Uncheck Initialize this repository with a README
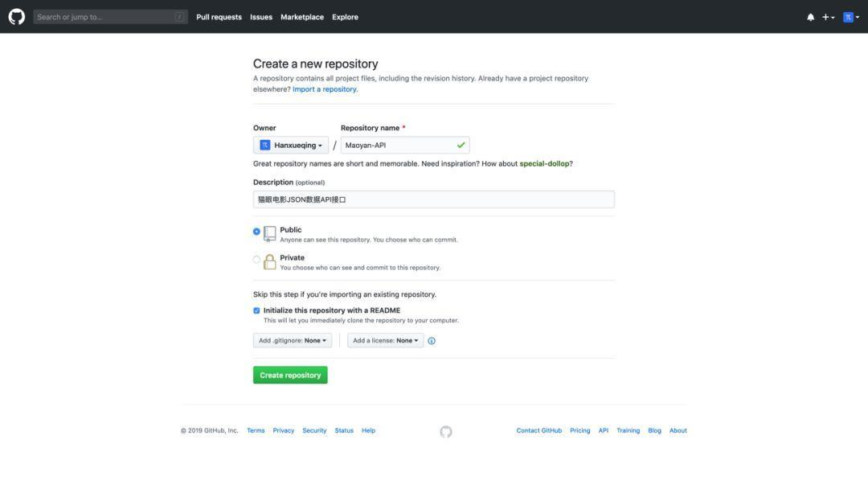This screenshot has width=868, height=493. [x=256, y=310]
